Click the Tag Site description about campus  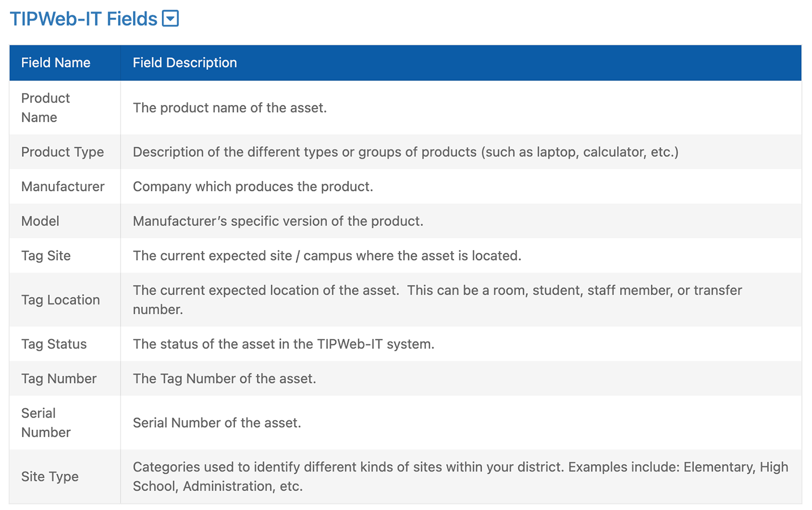click(x=327, y=256)
